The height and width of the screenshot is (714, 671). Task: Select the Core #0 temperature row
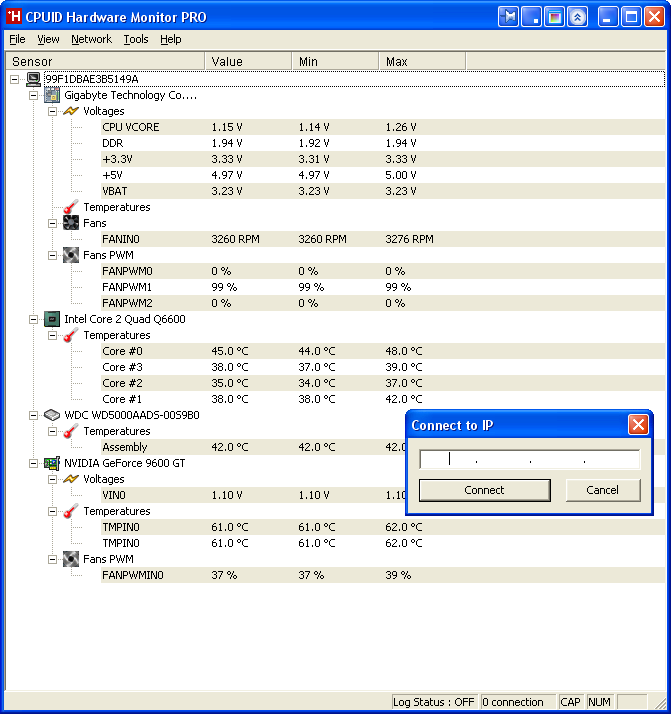(x=383, y=351)
